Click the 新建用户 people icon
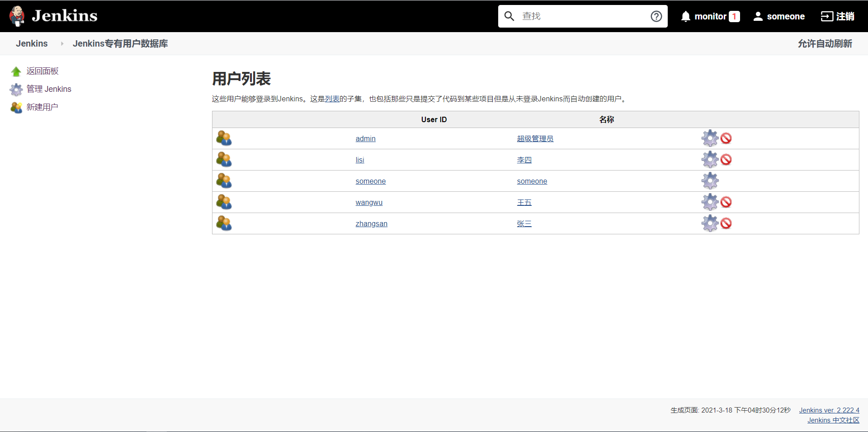868x432 pixels. click(16, 107)
